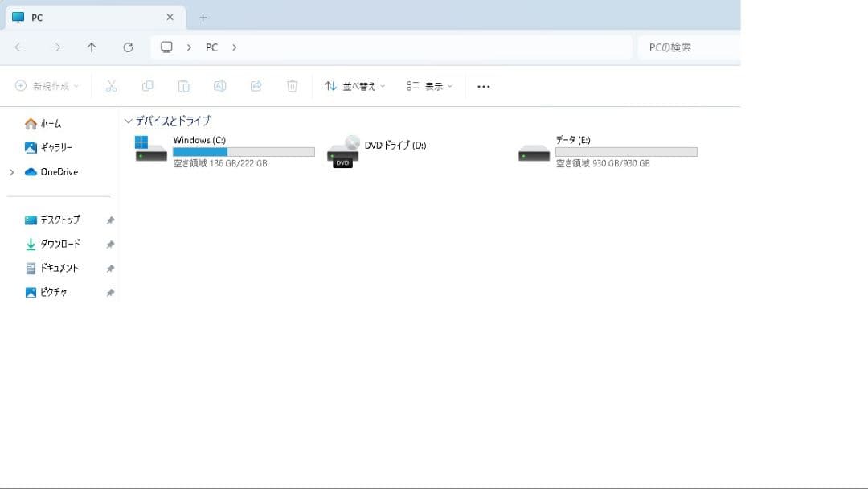This screenshot has height=489, width=868.
Task: Unpin ピクチャ from the sidebar
Action: click(x=110, y=292)
